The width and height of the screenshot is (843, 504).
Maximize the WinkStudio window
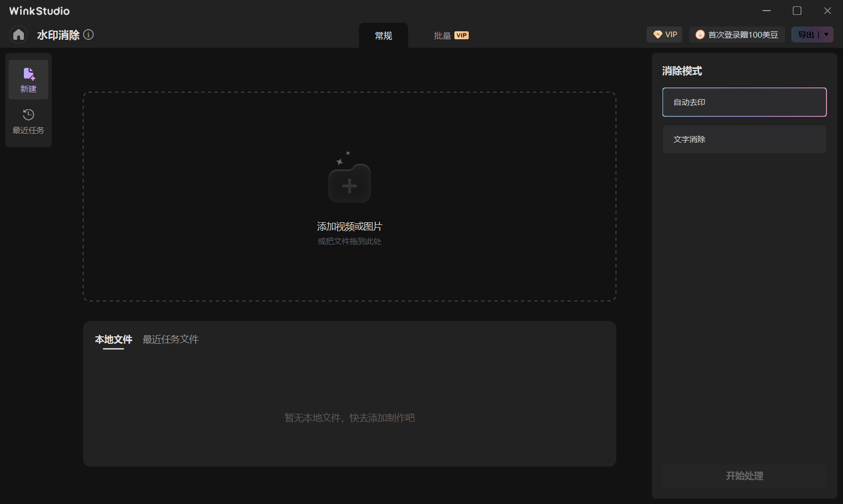tap(797, 11)
